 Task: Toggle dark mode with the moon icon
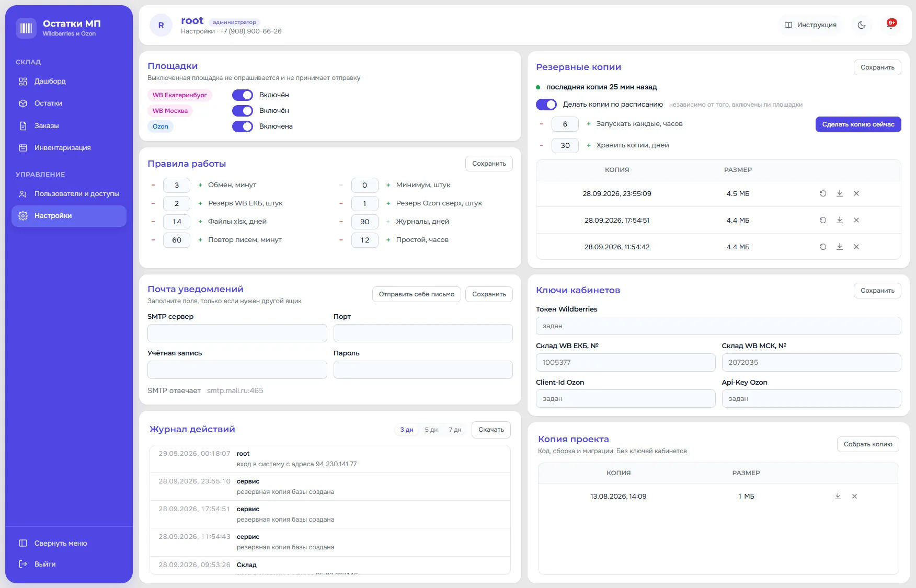tap(862, 25)
